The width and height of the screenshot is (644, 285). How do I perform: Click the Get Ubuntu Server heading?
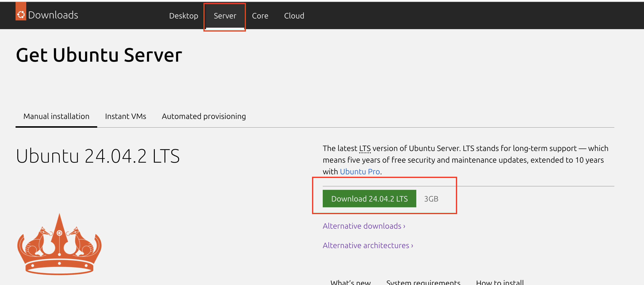pyautogui.click(x=99, y=55)
